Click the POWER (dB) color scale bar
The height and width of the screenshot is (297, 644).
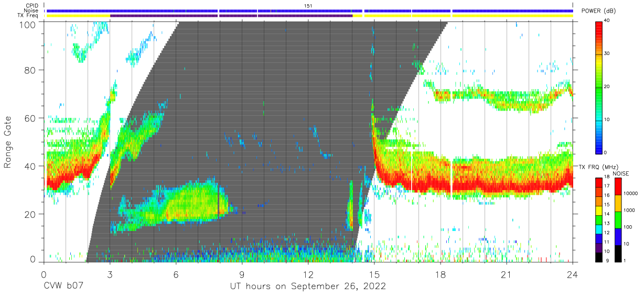click(x=599, y=87)
